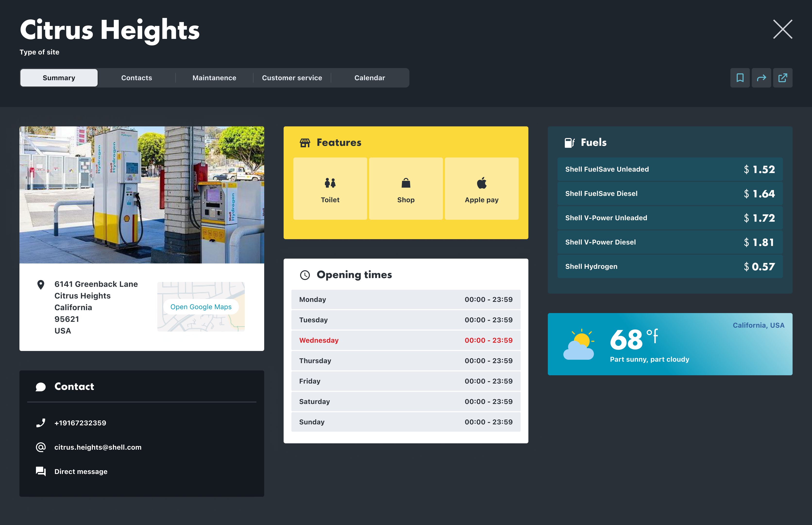The width and height of the screenshot is (812, 525).
Task: Click the Toilet feature tile
Action: tap(330, 189)
